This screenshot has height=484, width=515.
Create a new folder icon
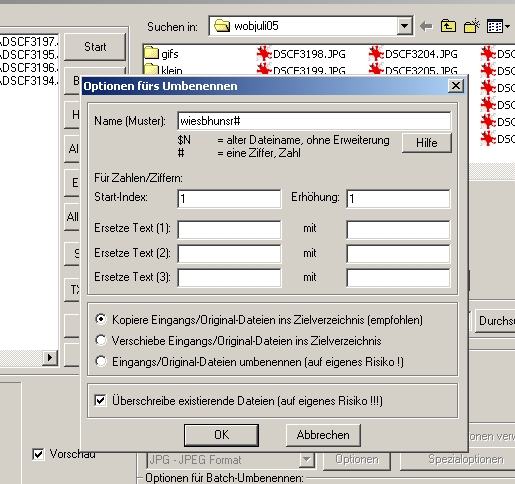(x=471, y=26)
